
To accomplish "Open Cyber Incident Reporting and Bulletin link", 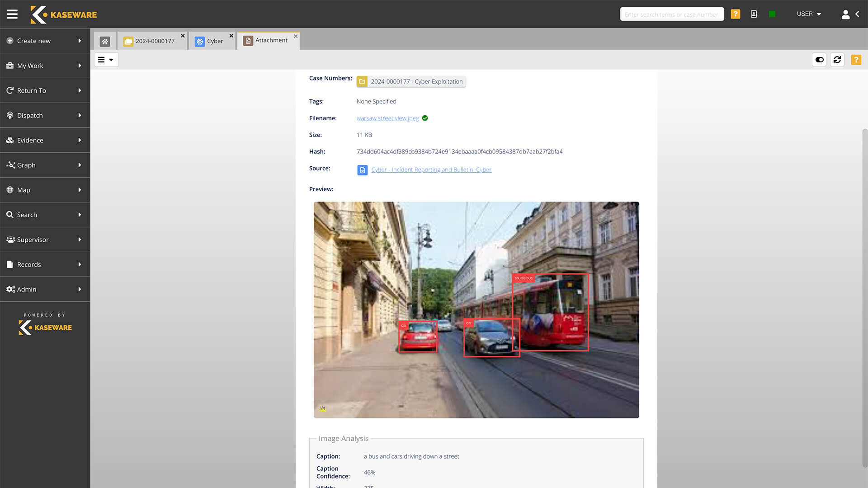I will point(431,169).
